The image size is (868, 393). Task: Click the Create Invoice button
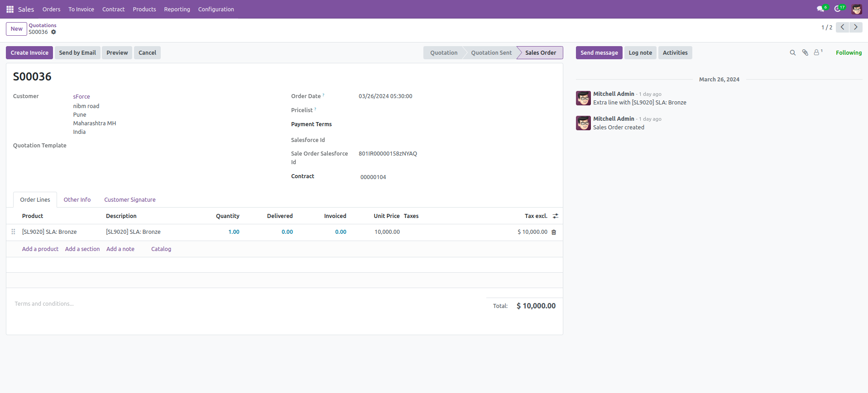pos(29,53)
